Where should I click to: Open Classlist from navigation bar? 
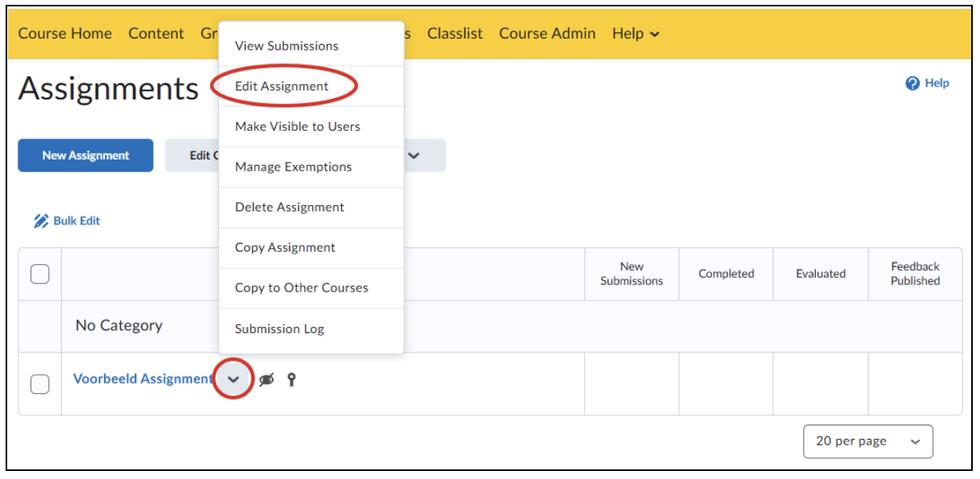click(455, 34)
